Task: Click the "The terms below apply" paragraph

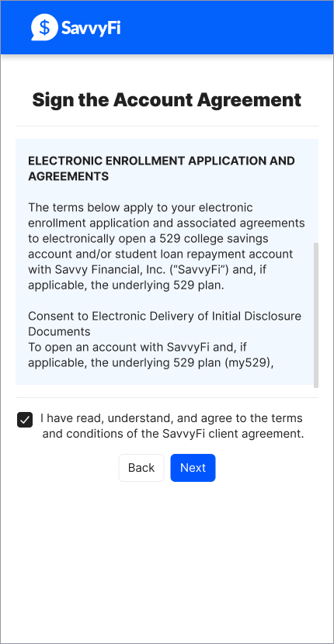Action: 166,247
